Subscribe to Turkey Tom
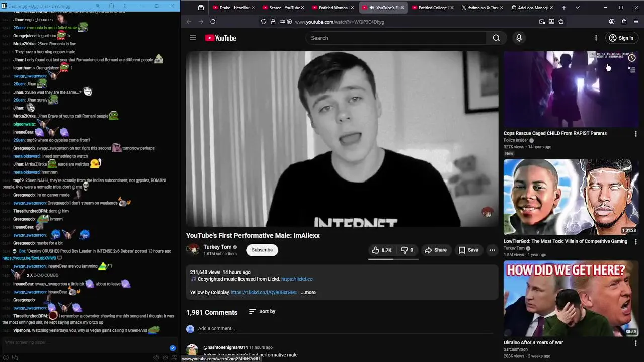Viewport: 644px width, 362px height. point(262,250)
